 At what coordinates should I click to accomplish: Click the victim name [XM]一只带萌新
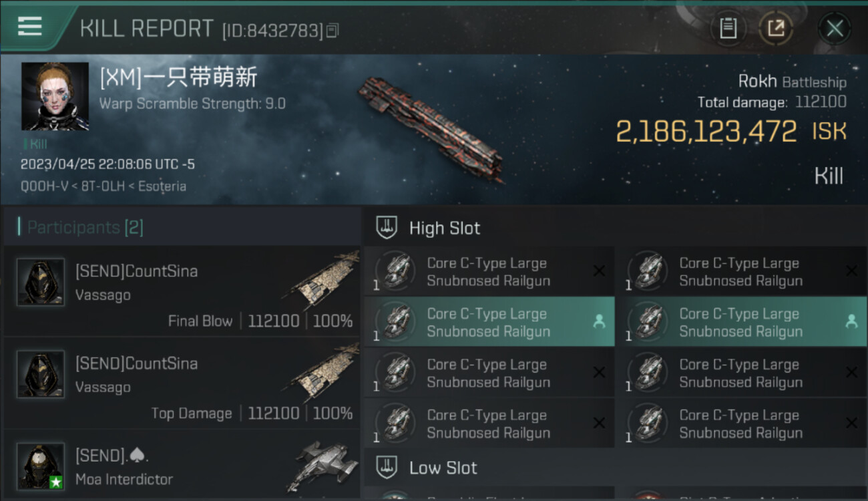[178, 77]
